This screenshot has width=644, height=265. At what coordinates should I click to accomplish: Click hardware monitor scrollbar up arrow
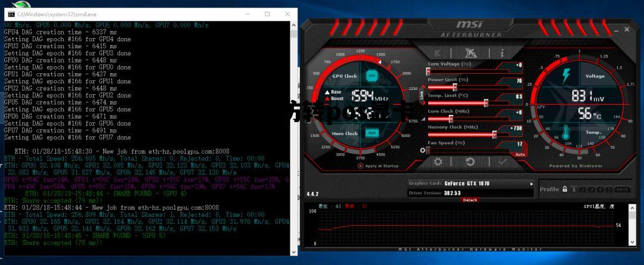click(633, 208)
